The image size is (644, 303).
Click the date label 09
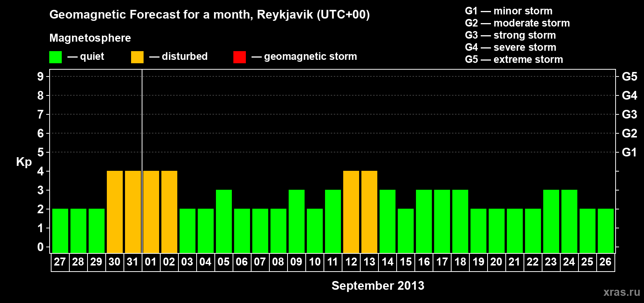(296, 262)
